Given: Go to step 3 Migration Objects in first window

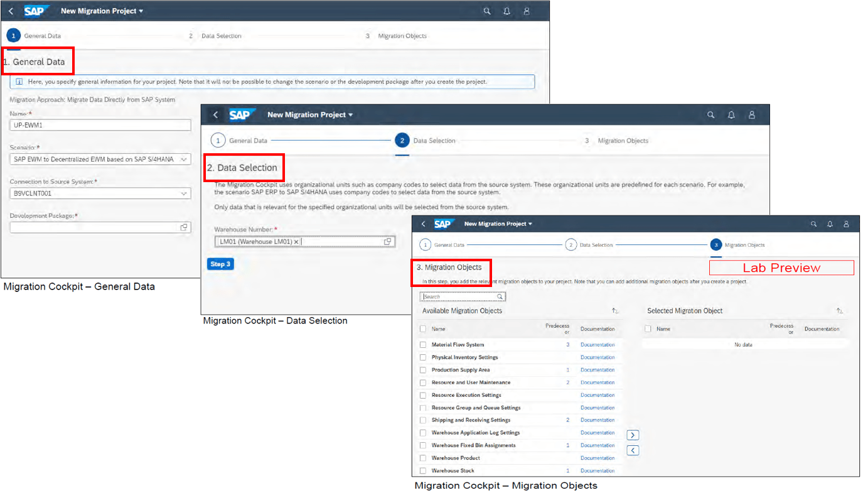Looking at the screenshot, I should click(x=395, y=36).
